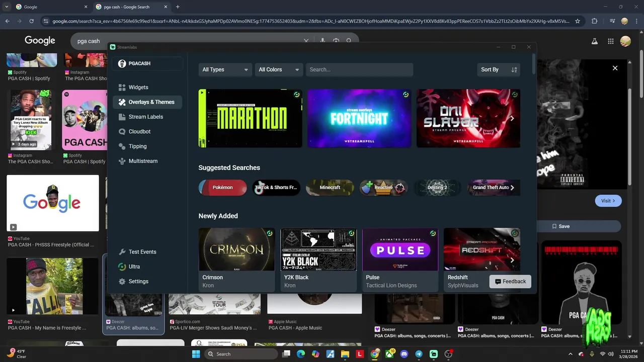Open the Pulse animated package thumbnail

400,249
